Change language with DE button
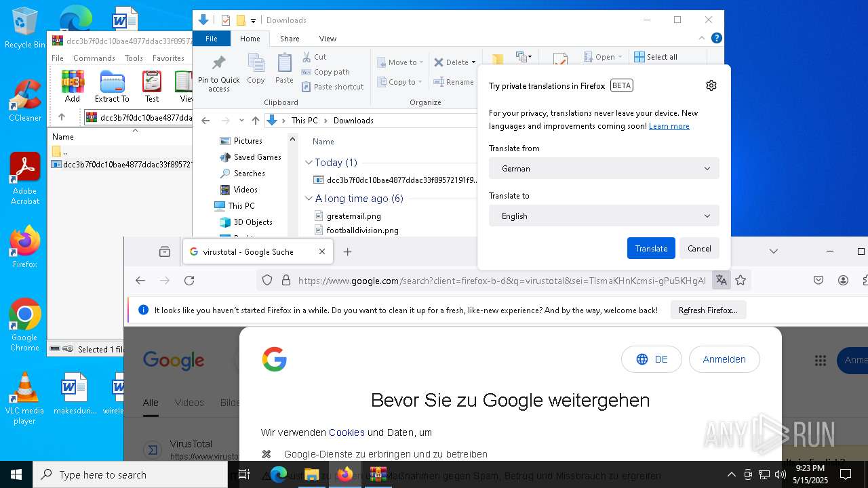Image resolution: width=868 pixels, height=488 pixels. 652,359
